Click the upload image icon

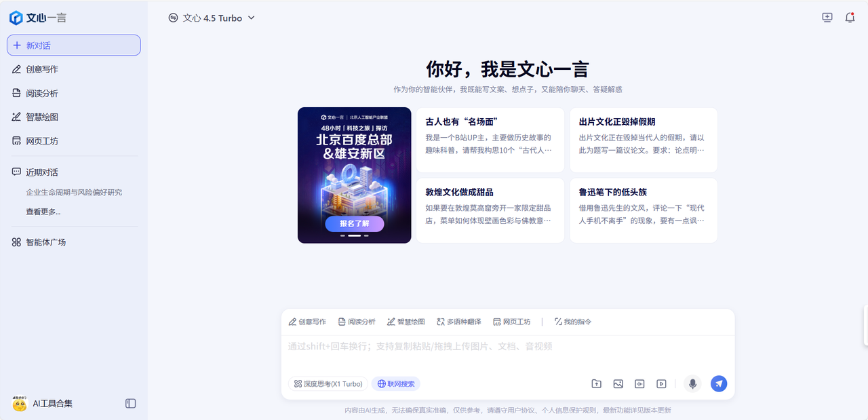tap(618, 384)
